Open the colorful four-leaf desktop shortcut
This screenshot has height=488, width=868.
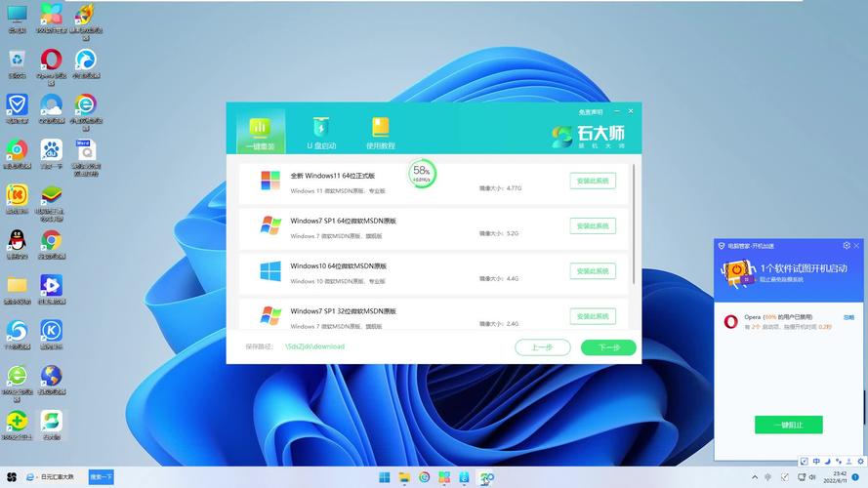coord(52,19)
